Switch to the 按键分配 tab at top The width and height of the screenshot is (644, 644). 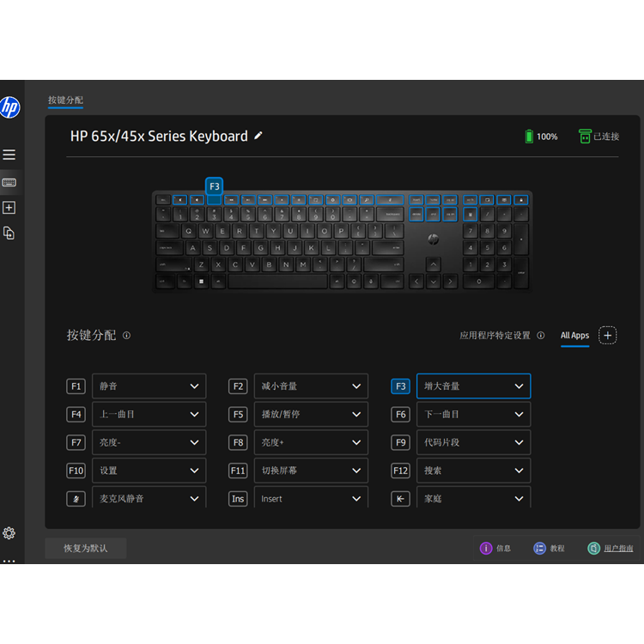65,100
